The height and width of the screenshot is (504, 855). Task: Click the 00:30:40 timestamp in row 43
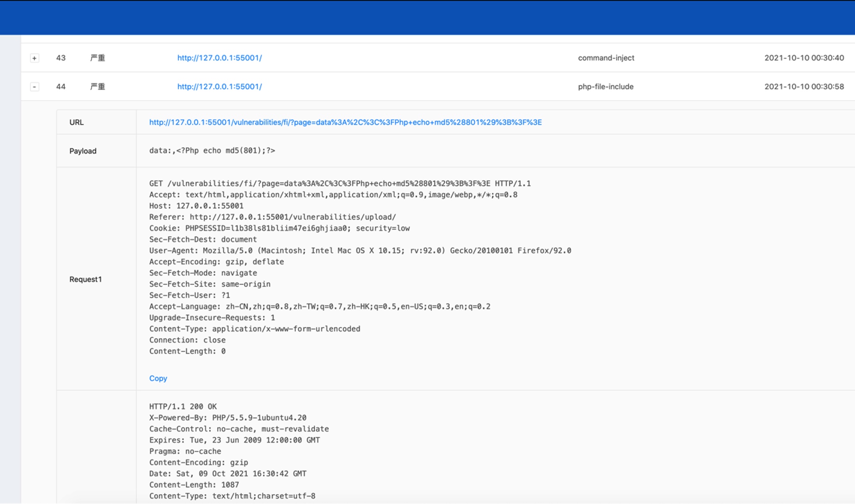804,58
